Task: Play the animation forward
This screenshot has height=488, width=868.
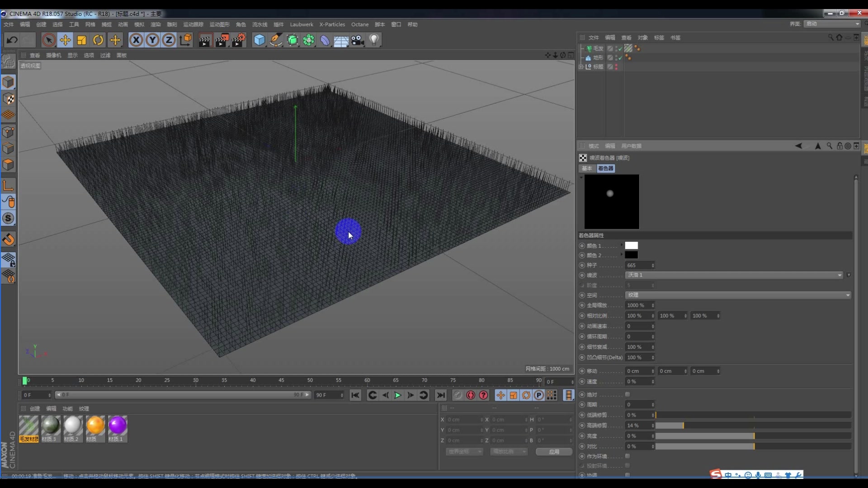Action: 398,395
